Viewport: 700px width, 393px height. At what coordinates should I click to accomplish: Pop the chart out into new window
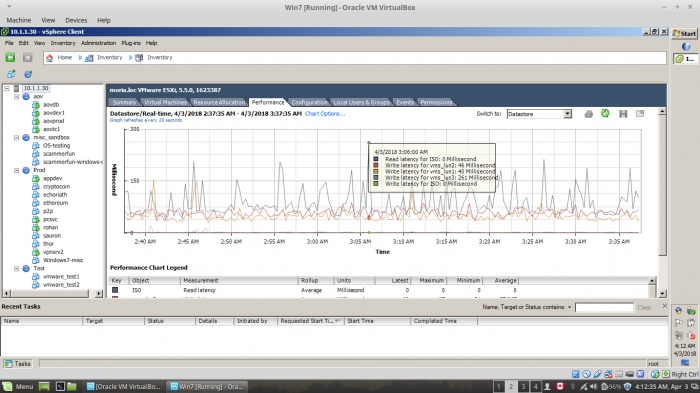[640, 113]
